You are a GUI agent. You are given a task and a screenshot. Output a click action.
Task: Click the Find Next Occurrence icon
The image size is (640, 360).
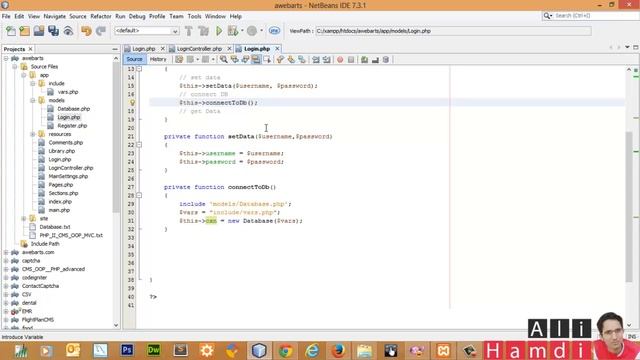tap(245, 60)
